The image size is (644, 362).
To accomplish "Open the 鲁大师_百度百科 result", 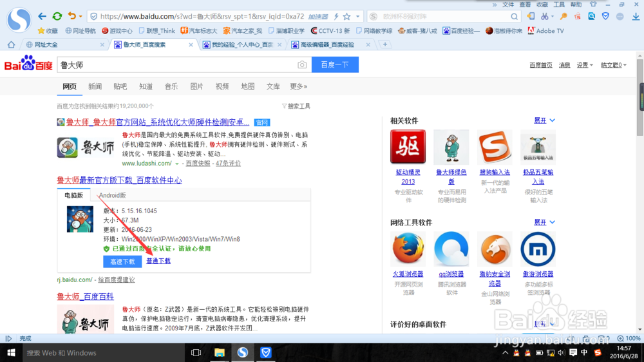I will (85, 296).
